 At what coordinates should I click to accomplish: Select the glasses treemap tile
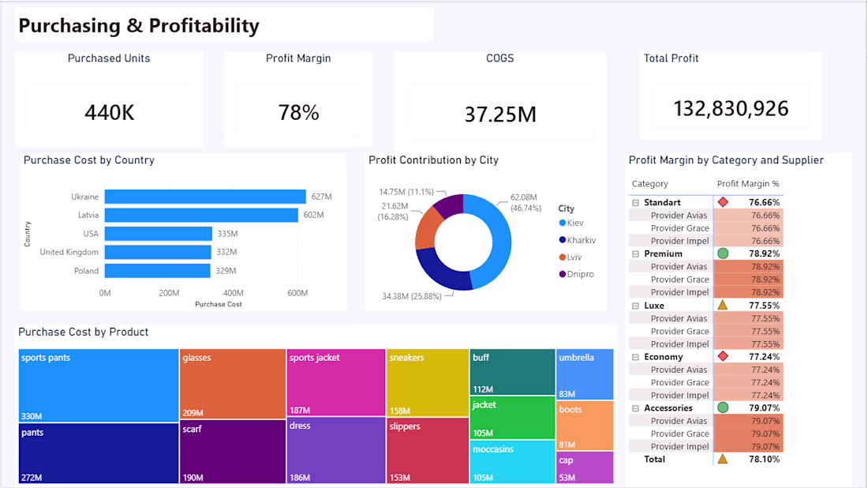233,384
